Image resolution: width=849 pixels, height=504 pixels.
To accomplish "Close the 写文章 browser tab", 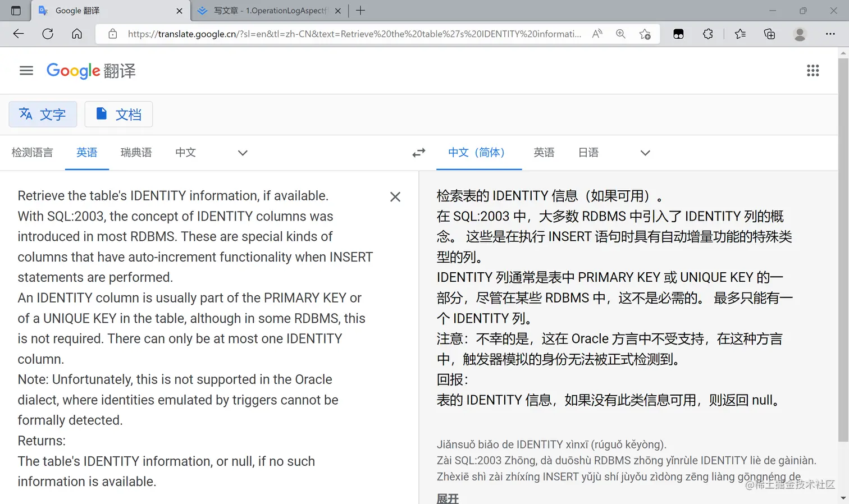I will tap(338, 11).
